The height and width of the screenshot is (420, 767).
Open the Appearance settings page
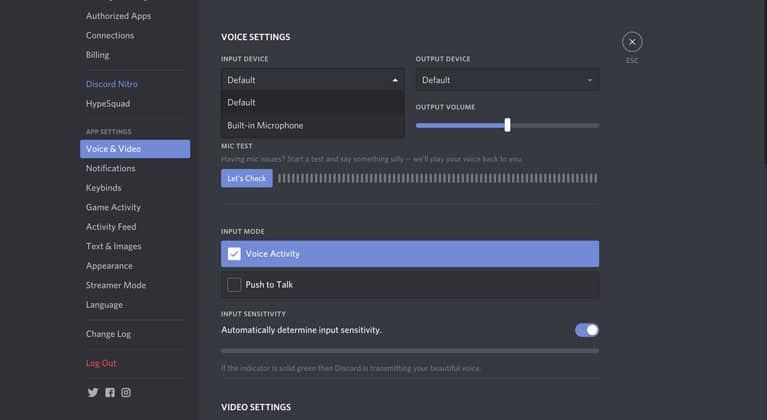[109, 266]
